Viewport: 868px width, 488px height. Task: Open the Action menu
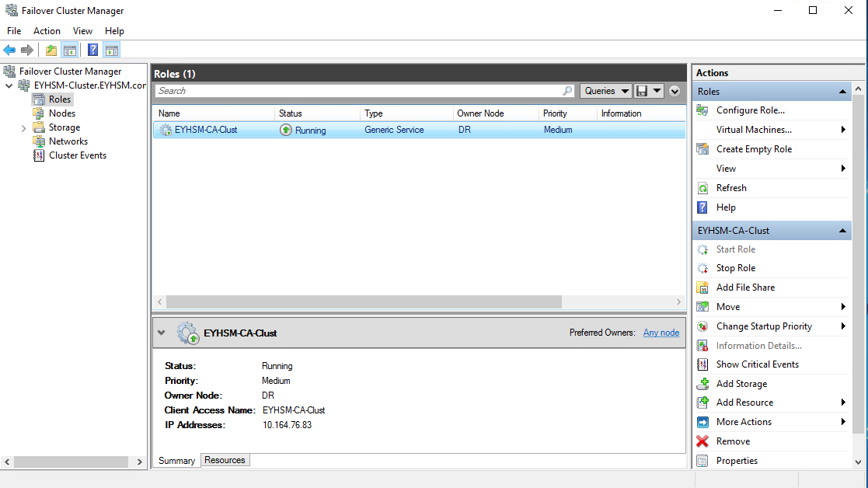click(x=47, y=31)
